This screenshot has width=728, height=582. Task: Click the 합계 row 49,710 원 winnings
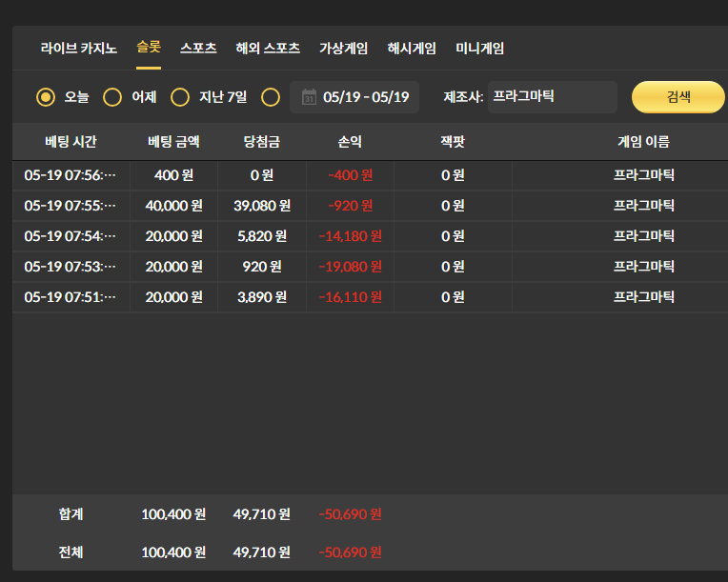click(x=262, y=514)
